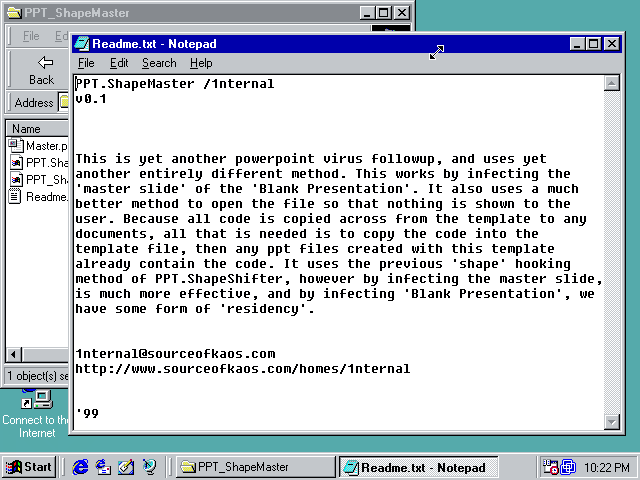Click the Notepad icon in the title bar
This screenshot has width=640, height=480.
[82, 44]
